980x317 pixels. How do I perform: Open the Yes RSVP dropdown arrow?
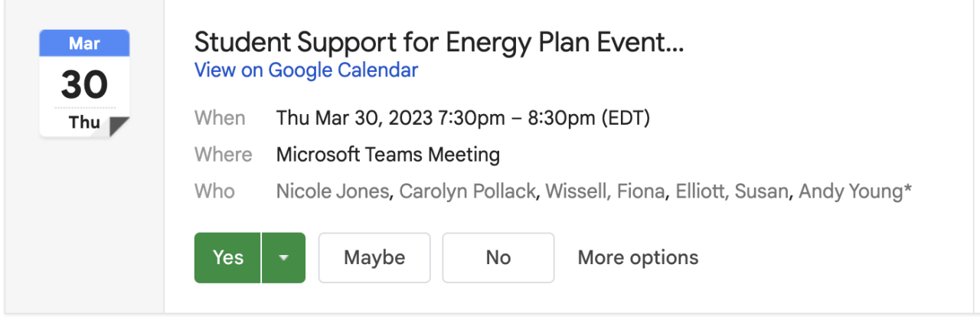click(x=284, y=258)
